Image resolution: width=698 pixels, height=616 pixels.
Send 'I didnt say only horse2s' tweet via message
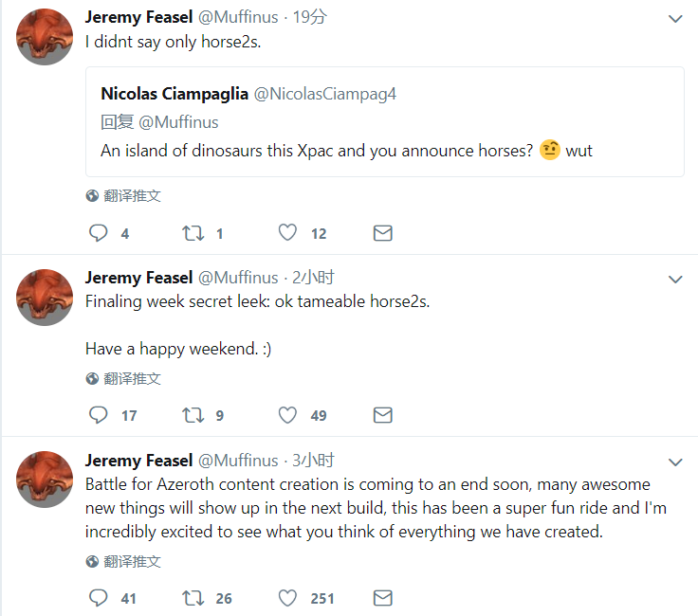tap(383, 233)
